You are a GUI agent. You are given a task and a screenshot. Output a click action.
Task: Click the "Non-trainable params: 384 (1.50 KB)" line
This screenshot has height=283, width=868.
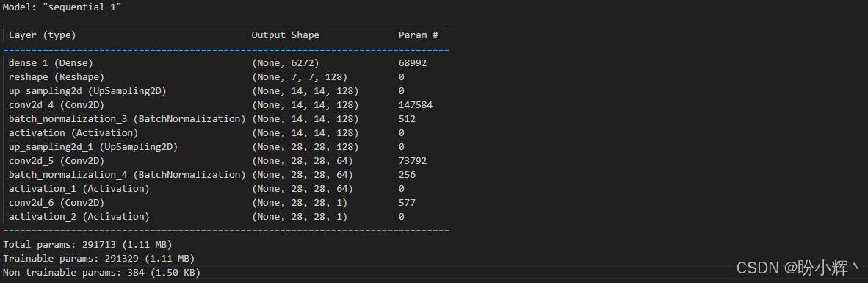[x=101, y=273]
